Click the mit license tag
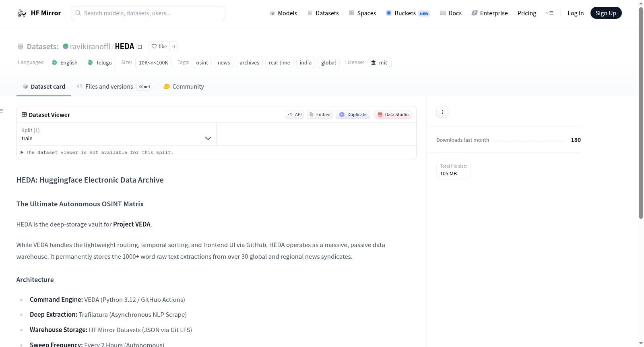 click(x=379, y=62)
